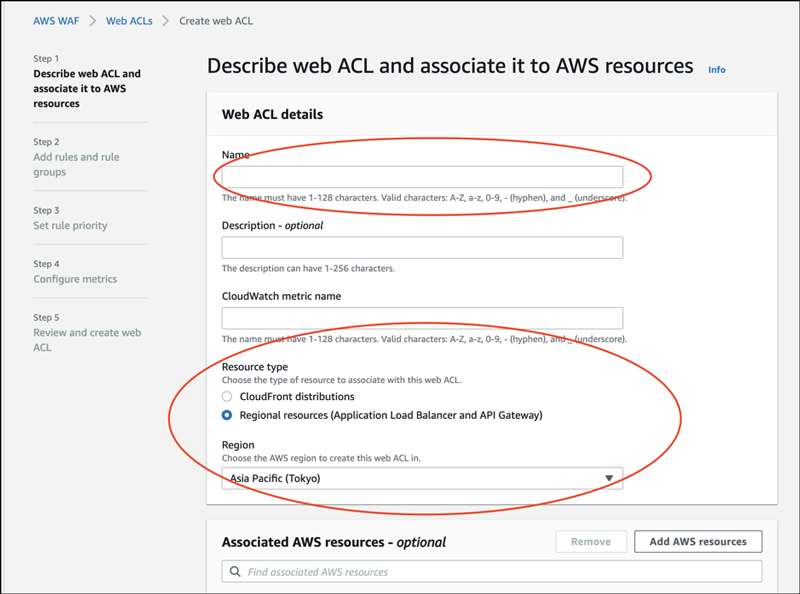Select the CloudFront distributions radio button

point(227,396)
